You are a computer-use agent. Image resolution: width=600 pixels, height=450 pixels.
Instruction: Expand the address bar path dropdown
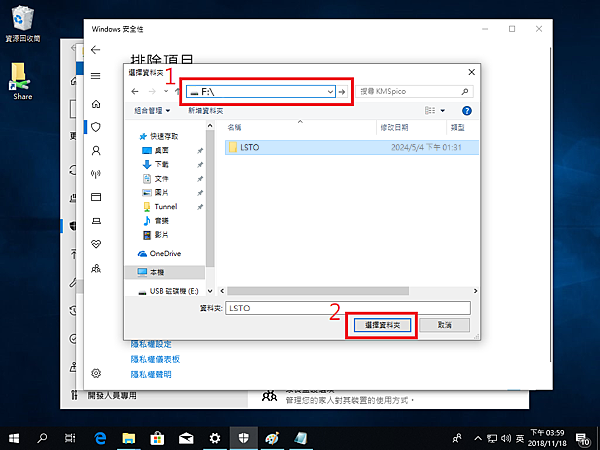(x=329, y=92)
